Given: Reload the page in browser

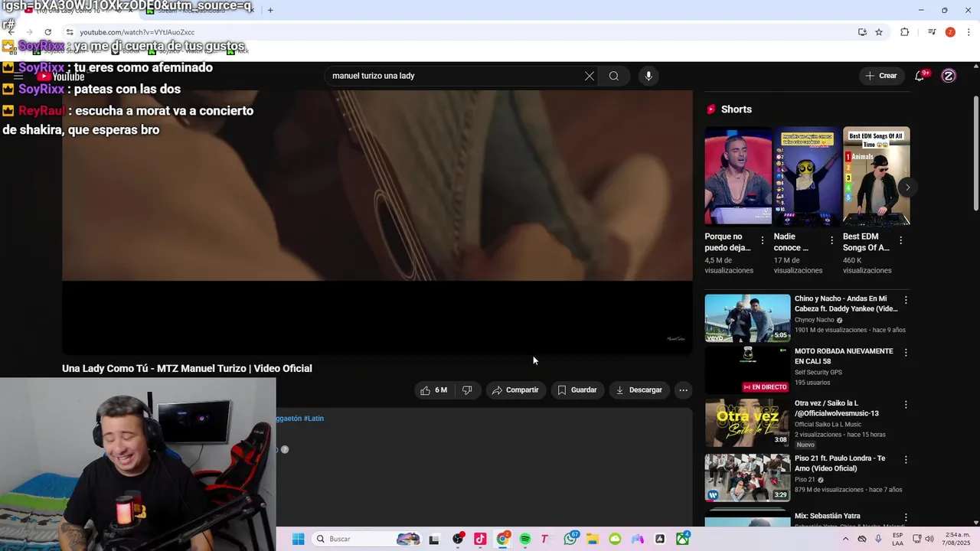Looking at the screenshot, I should (47, 32).
